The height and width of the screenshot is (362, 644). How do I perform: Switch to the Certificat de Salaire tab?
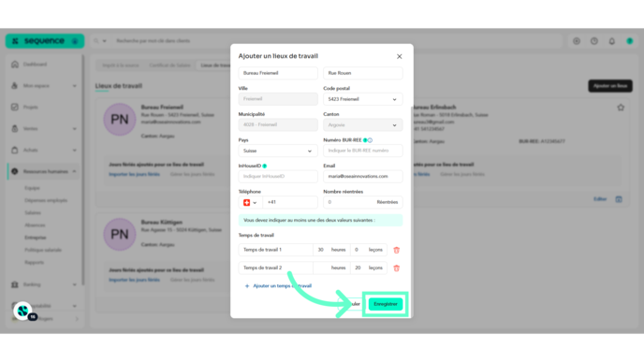pos(169,65)
